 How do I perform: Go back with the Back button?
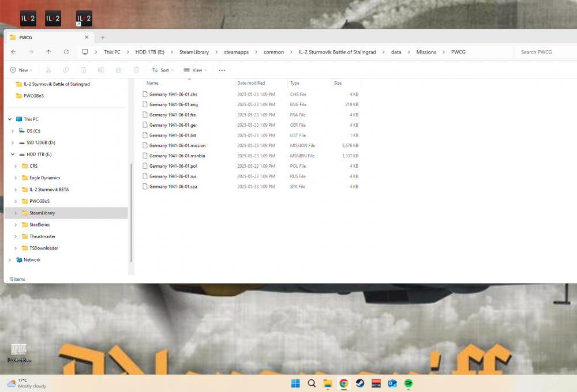pyautogui.click(x=13, y=52)
